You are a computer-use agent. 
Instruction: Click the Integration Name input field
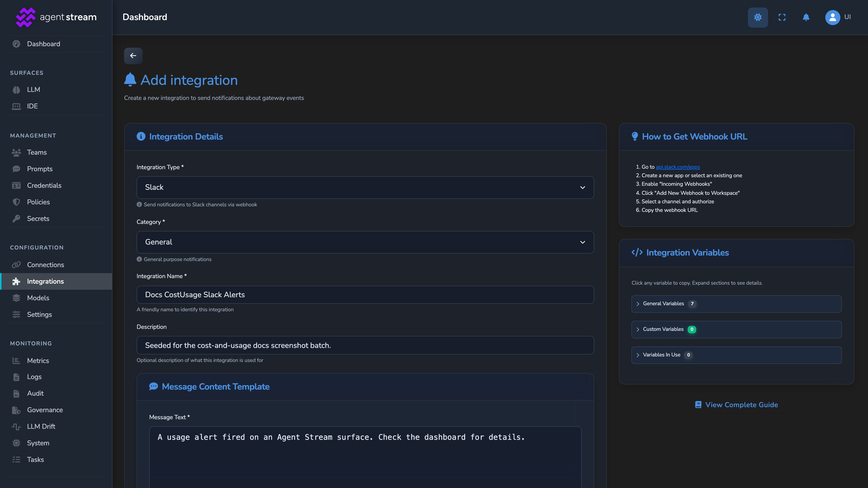click(365, 295)
